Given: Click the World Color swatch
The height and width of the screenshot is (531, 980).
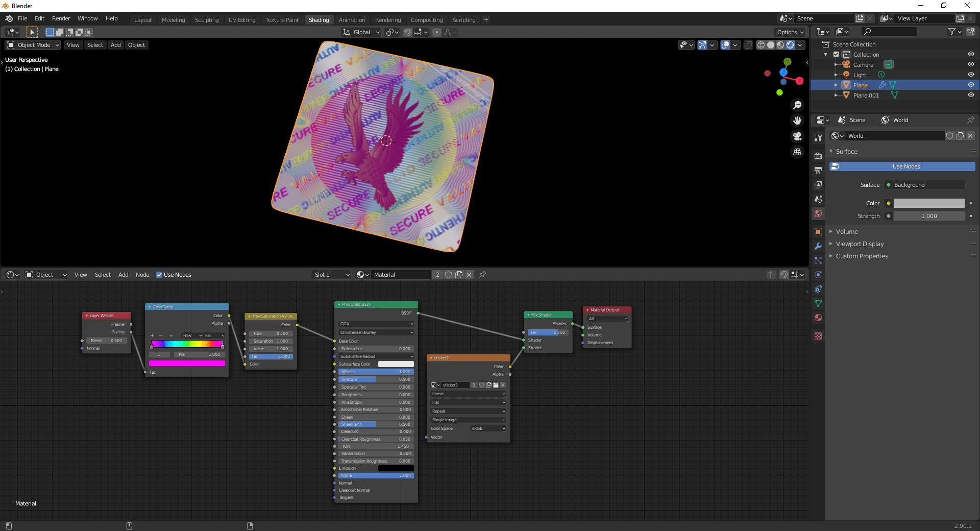Looking at the screenshot, I should pos(928,203).
